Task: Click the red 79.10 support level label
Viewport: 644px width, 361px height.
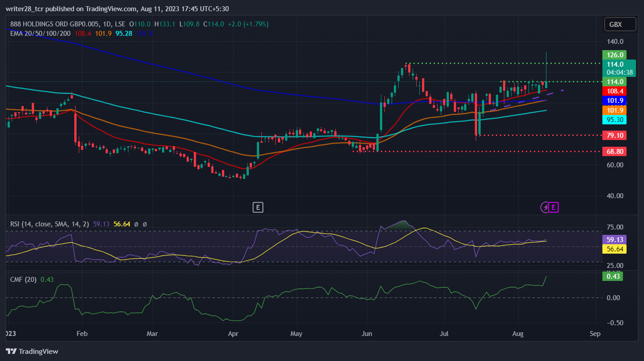Action: pos(614,135)
